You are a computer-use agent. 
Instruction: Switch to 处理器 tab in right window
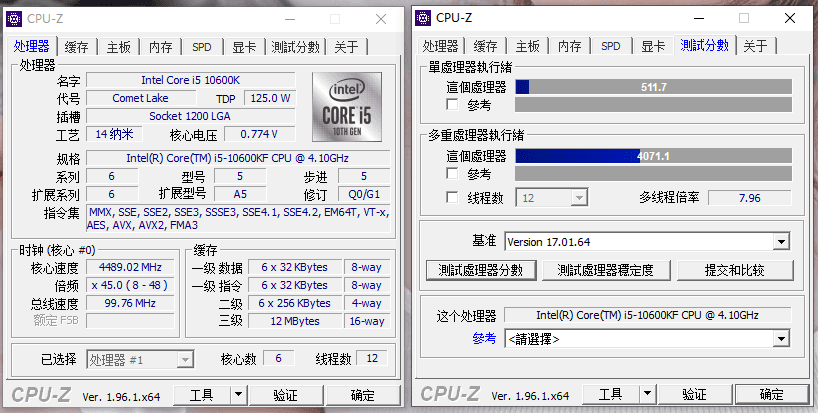click(x=441, y=46)
